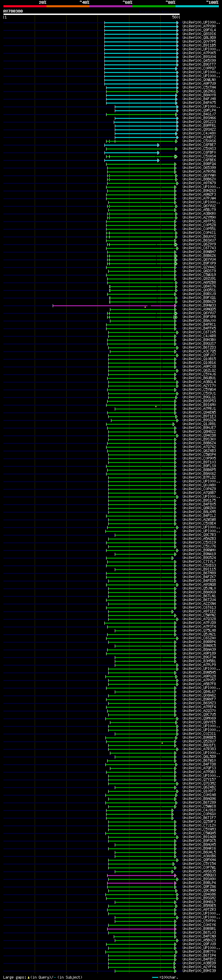Open hit UniRef100_Q8S9I6
The height and width of the screenshot is (980, 222).
(199, 34)
